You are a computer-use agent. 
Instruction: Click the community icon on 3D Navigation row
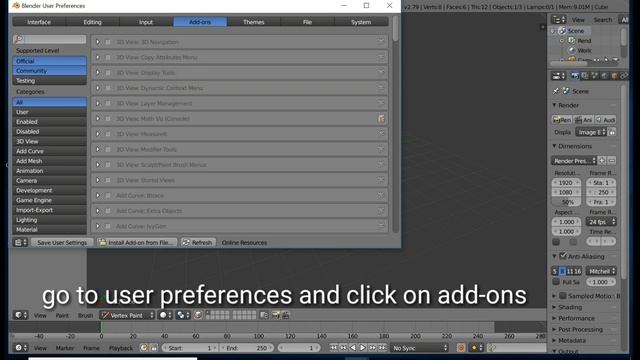[x=381, y=42]
